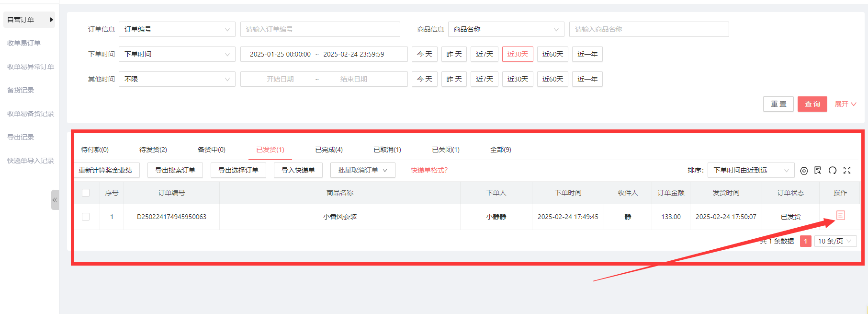Screen dimensions: 868x314
Task: Click the arrow next to 自营订单
Action: (x=51, y=20)
